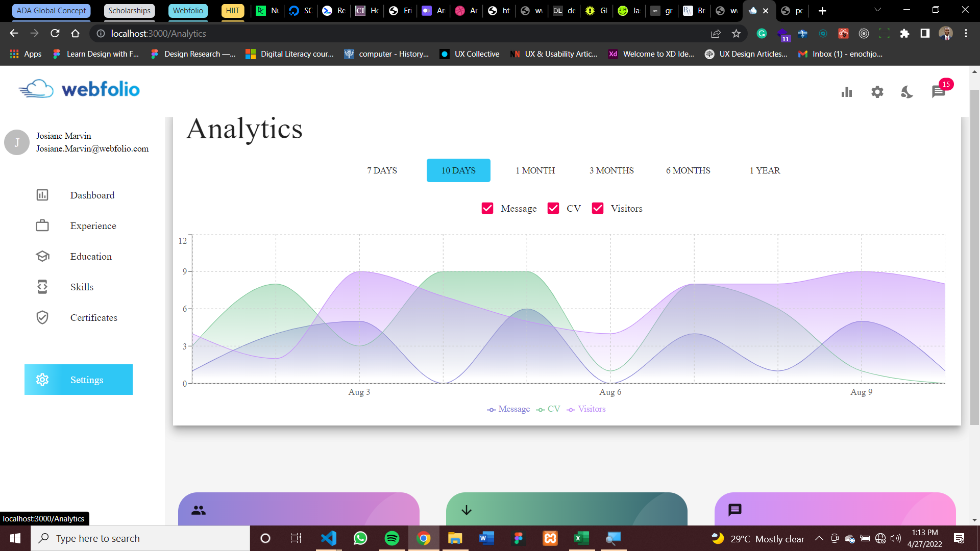
Task: Uncheck the CV checkbox
Action: (x=553, y=208)
